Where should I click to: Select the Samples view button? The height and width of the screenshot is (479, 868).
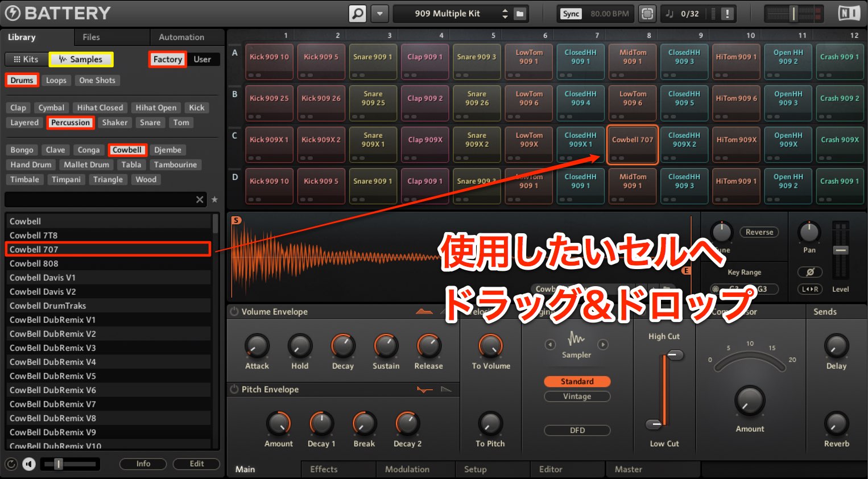(x=81, y=59)
